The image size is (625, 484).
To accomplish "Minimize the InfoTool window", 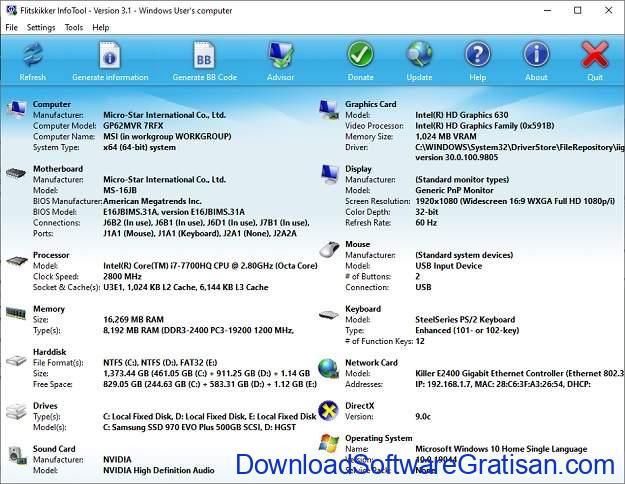I will click(548, 10).
